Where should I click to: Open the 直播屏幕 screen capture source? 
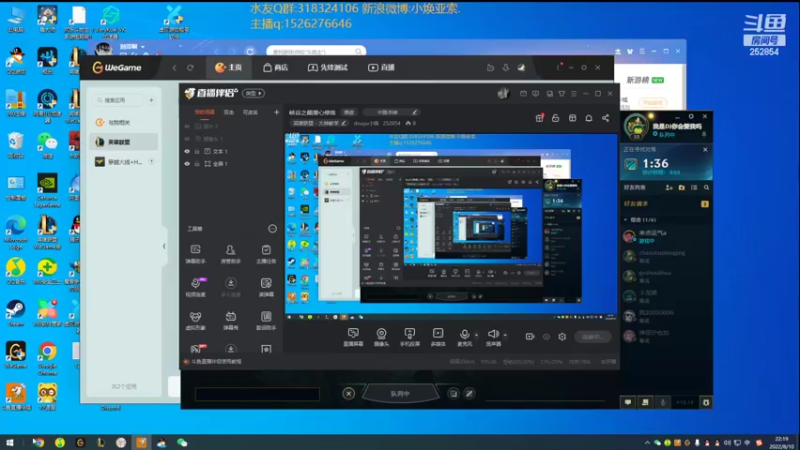pos(353,337)
